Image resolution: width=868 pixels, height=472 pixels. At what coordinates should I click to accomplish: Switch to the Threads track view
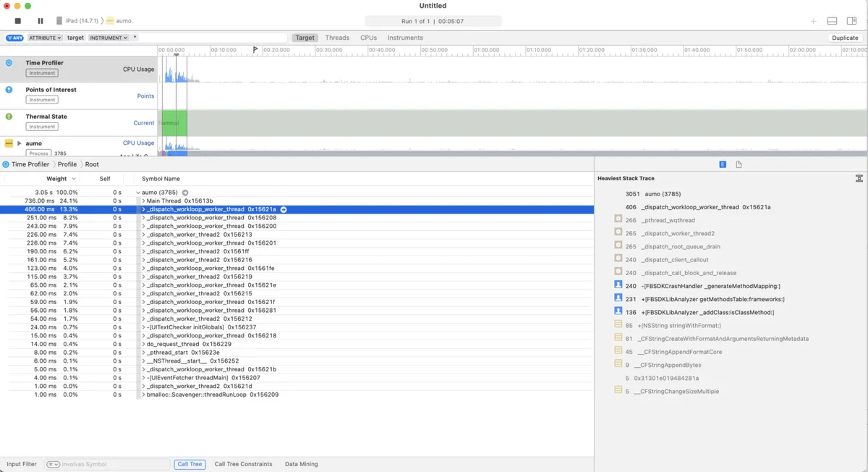tap(337, 38)
